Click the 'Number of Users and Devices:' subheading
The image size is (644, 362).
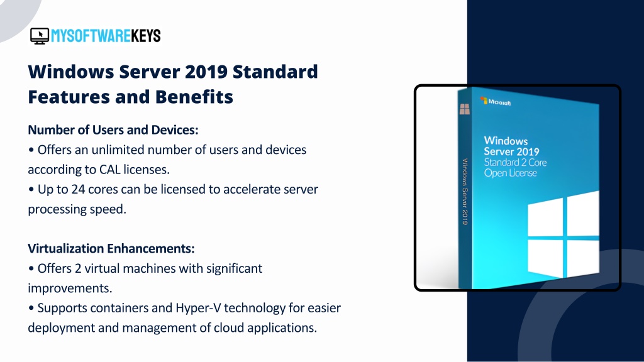[113, 130]
